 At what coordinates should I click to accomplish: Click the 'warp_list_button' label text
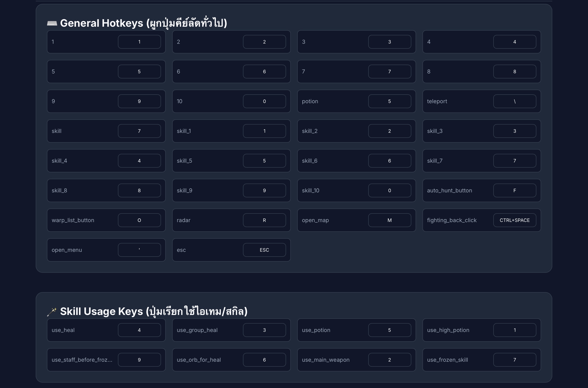pyautogui.click(x=73, y=220)
